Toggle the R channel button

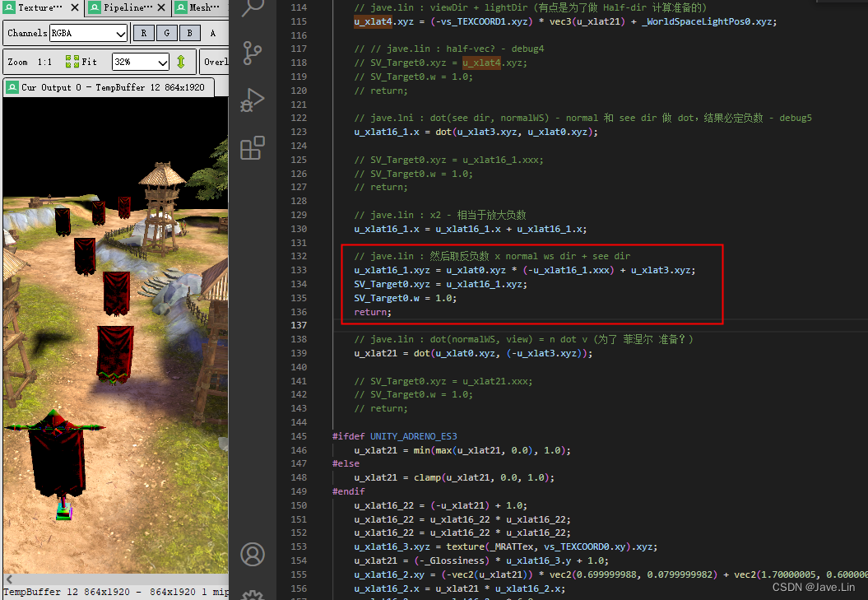coord(143,33)
